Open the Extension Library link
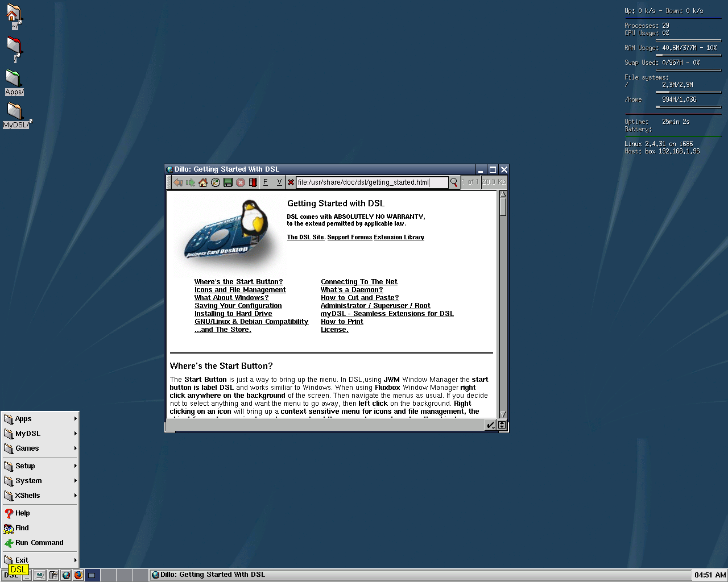 (x=399, y=238)
